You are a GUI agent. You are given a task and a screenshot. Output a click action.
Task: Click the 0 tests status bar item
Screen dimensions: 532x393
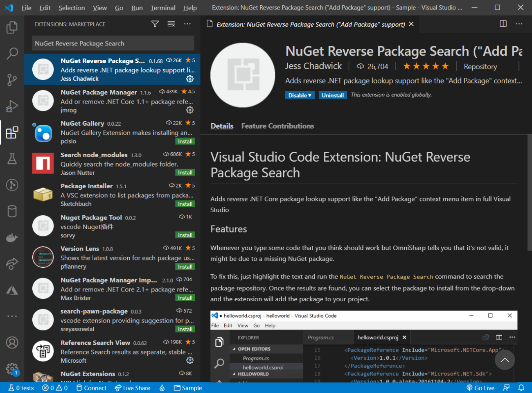21,388
